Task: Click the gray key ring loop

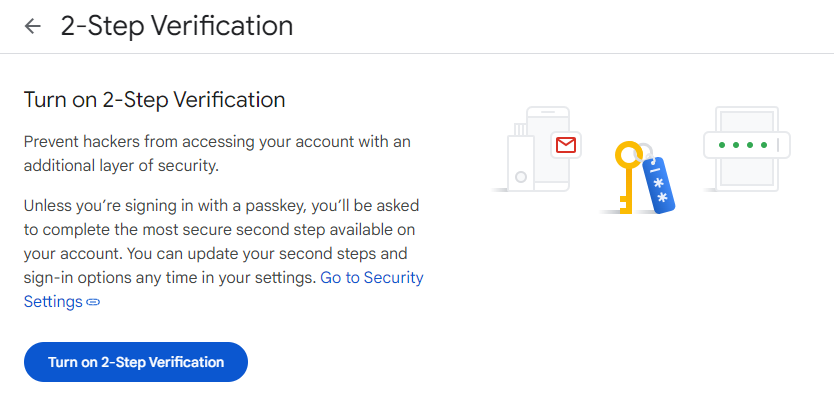Action: click(645, 152)
